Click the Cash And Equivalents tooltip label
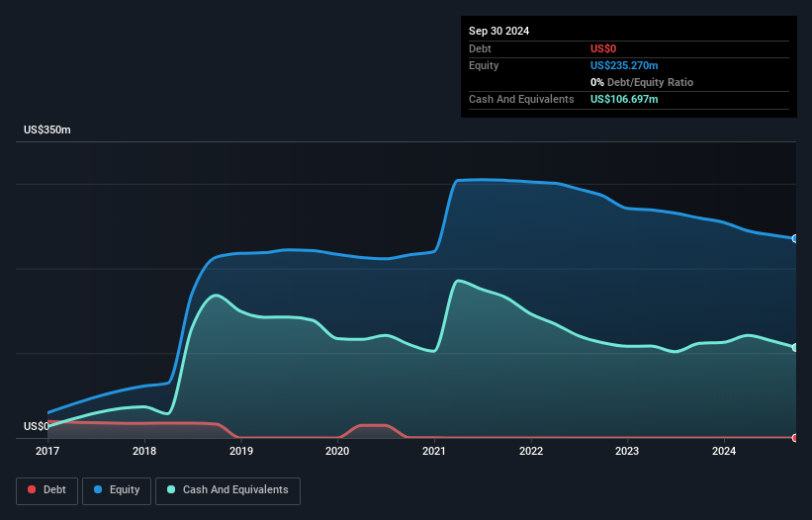This screenshot has height=520, width=812. [x=521, y=99]
